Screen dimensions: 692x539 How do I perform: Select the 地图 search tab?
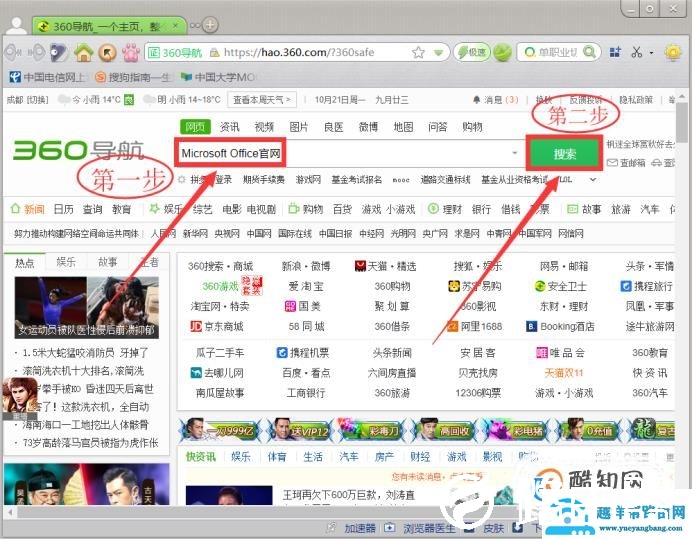coord(403,127)
